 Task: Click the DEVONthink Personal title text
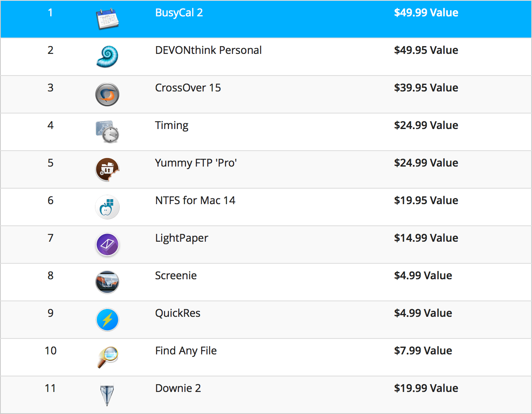click(x=208, y=50)
